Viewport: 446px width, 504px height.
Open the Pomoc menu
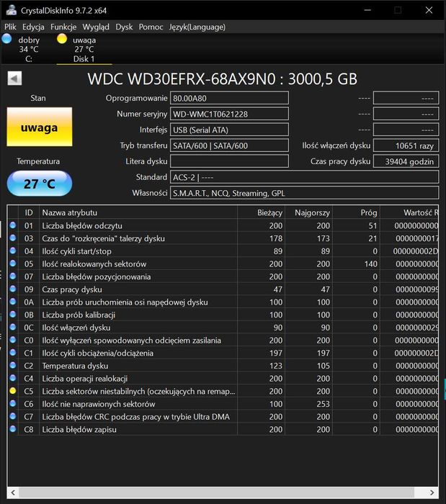151,27
